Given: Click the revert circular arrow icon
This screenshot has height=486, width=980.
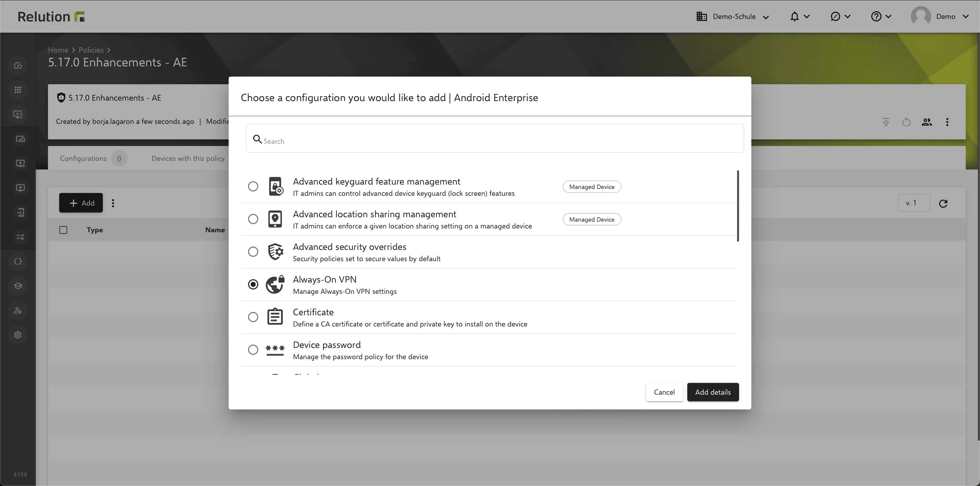Looking at the screenshot, I should tap(906, 122).
